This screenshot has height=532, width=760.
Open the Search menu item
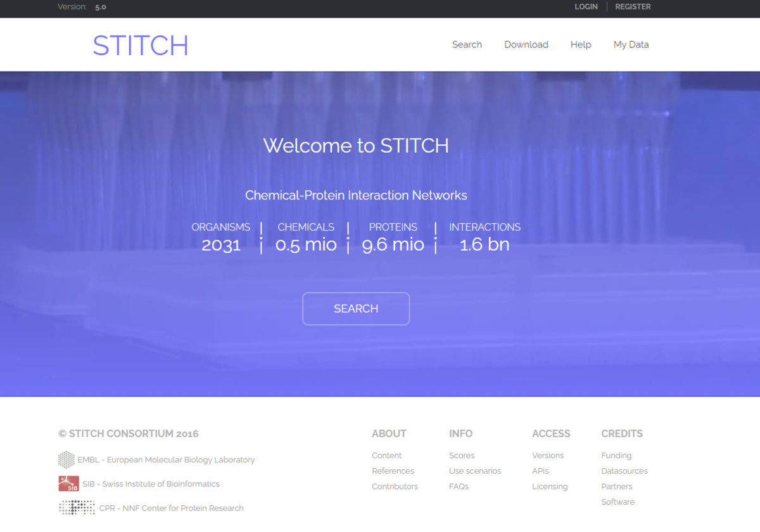[467, 44]
